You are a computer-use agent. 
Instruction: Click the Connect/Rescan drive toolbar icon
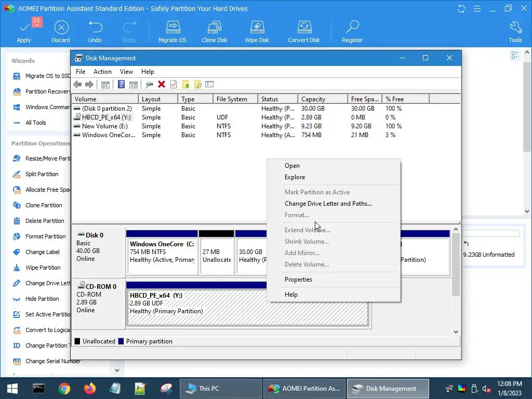pos(149,85)
